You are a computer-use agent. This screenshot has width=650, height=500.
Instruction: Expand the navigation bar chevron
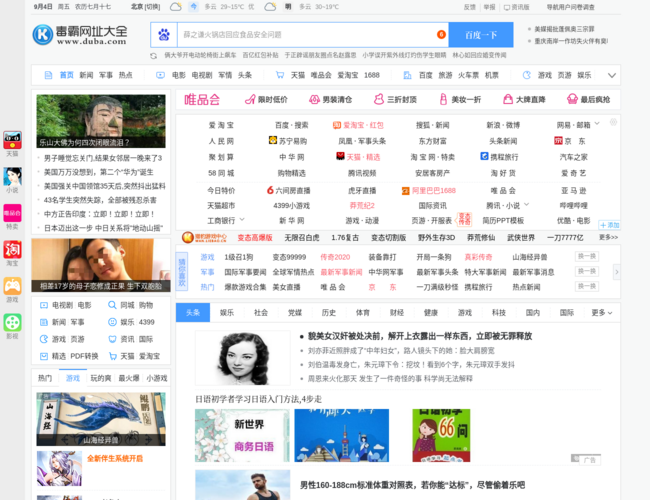point(612,75)
